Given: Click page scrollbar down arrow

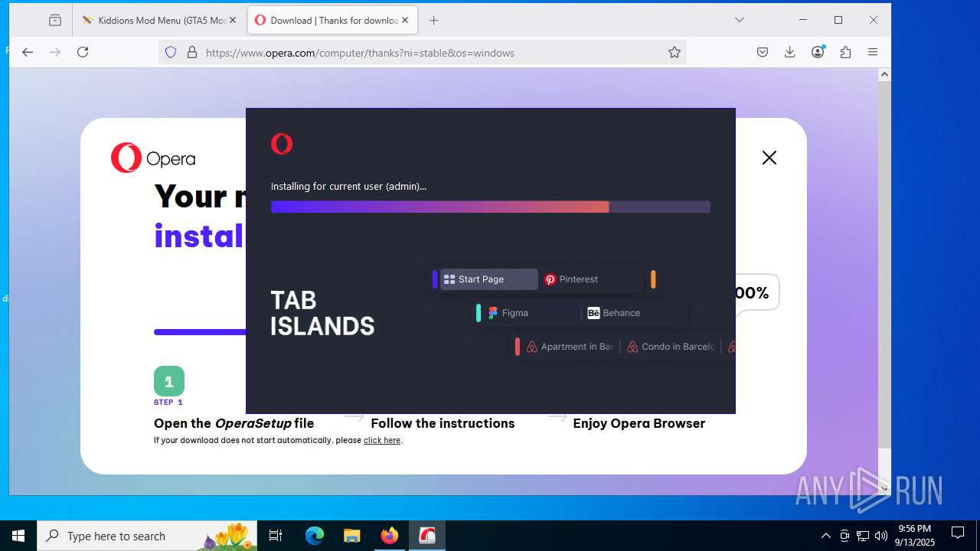Looking at the screenshot, I should (884, 488).
